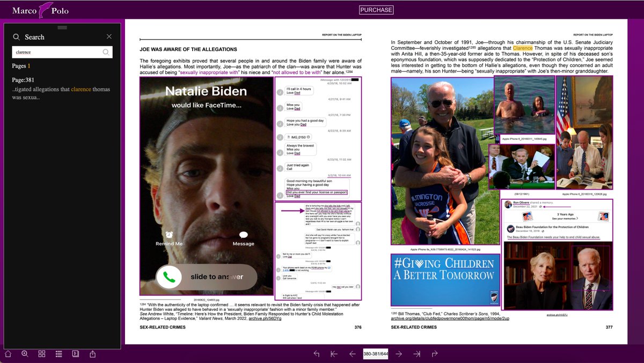Open the thumbnails grid view
Viewport: 644px width, 363px height.
tap(42, 354)
